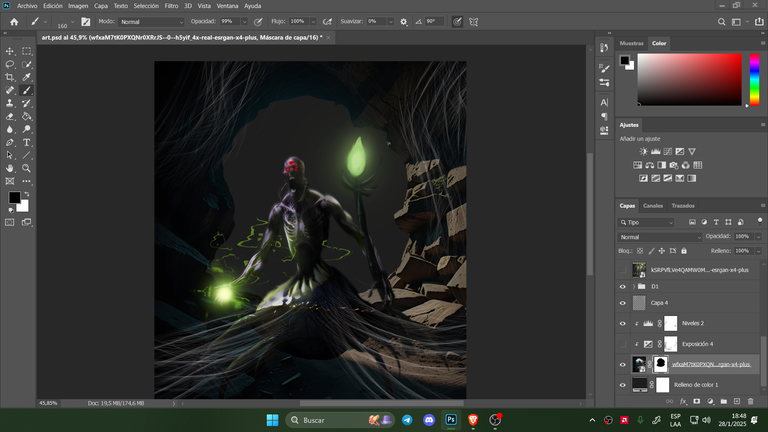Hide the Capa 4 layer
The width and height of the screenshot is (768, 432).
point(623,303)
